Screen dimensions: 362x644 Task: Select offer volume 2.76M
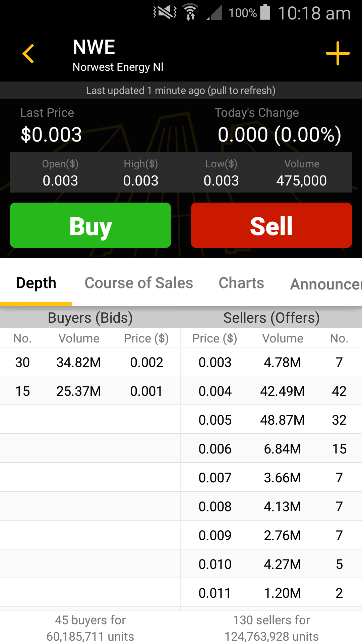tap(283, 535)
